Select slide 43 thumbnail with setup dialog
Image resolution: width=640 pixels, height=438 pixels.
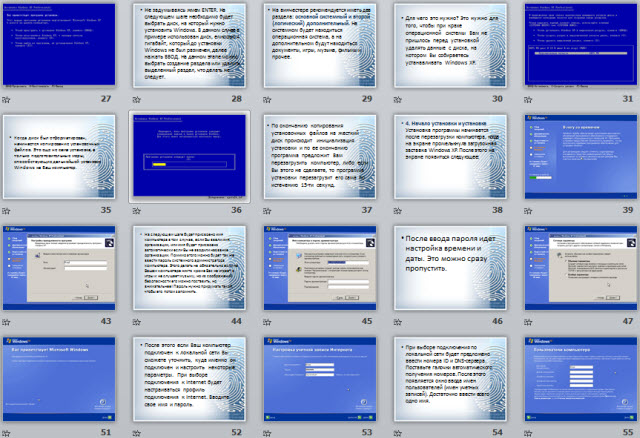coord(56,269)
